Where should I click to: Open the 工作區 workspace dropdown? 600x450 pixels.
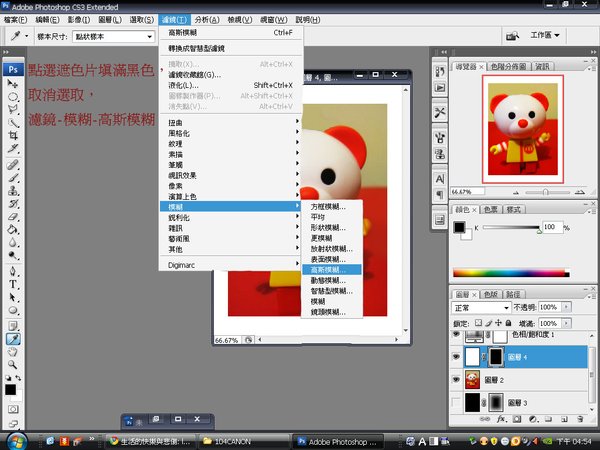(x=545, y=35)
